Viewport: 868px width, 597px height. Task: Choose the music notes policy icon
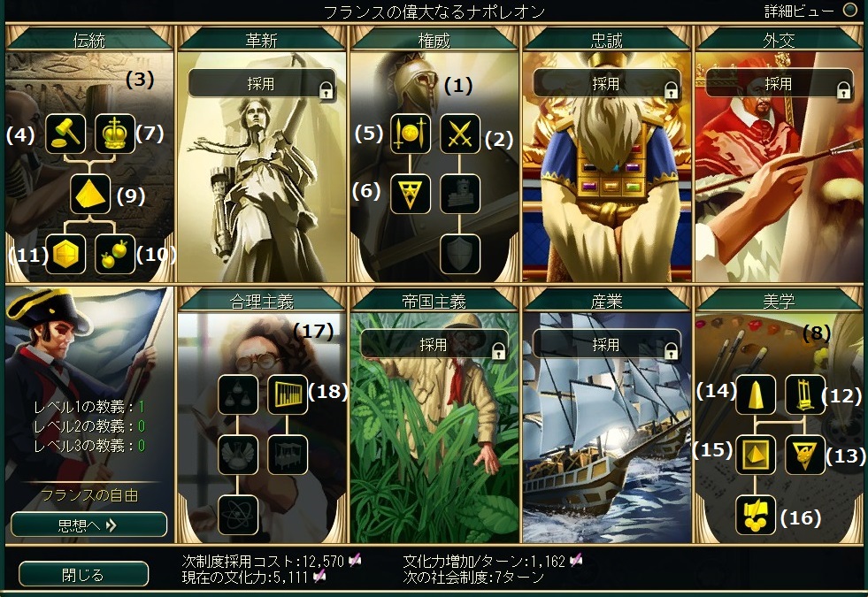756,515
